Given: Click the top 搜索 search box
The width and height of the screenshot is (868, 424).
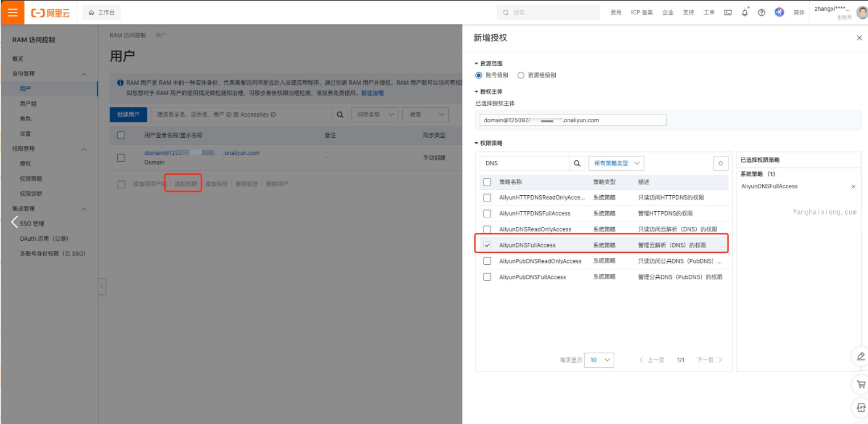Looking at the screenshot, I should pyautogui.click(x=548, y=13).
